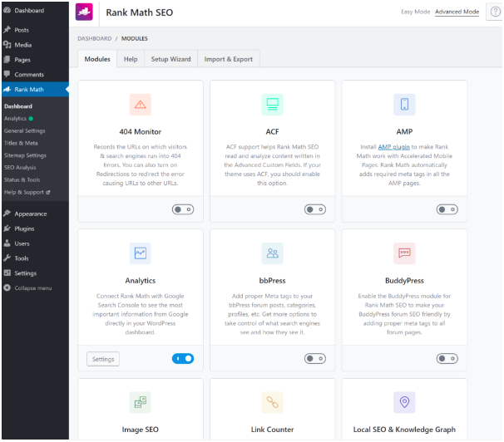The image size is (504, 442).
Task: Click the Rank Math SEO page heading
Action: click(x=140, y=12)
